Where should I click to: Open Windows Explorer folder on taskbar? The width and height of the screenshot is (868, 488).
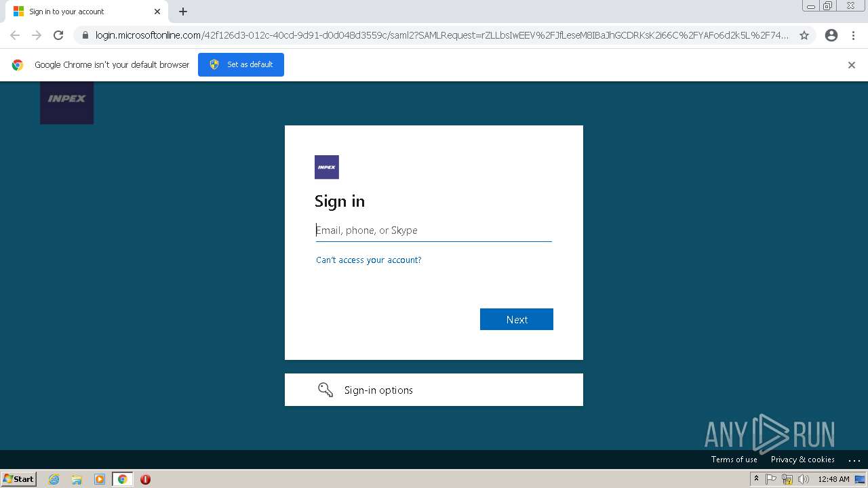tap(77, 479)
